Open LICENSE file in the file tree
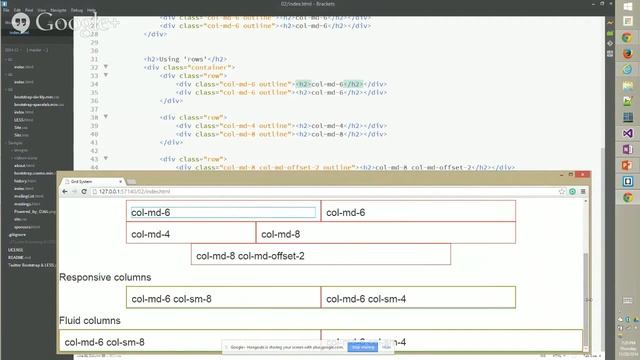 pyautogui.click(x=16, y=250)
